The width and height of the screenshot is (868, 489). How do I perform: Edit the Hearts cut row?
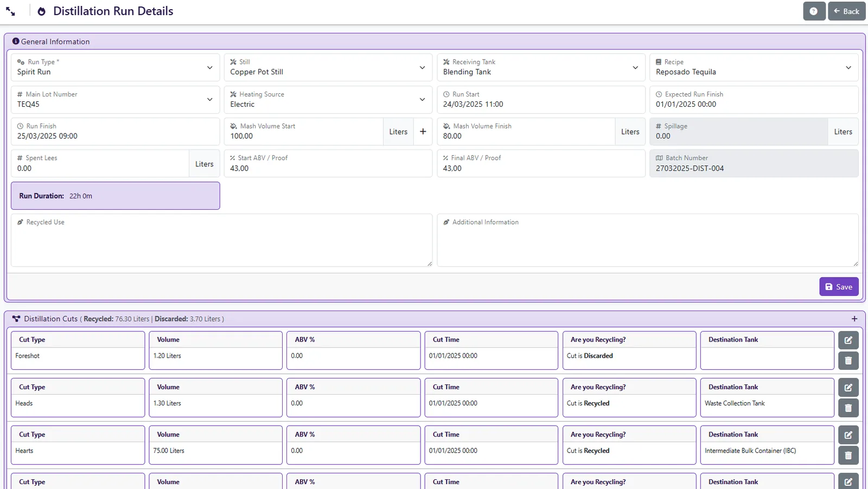click(x=848, y=435)
